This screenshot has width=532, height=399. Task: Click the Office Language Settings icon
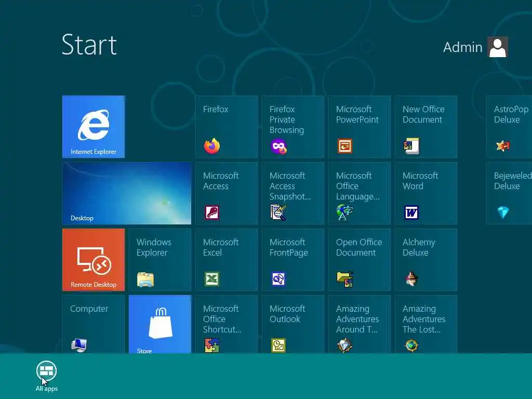pos(345,212)
